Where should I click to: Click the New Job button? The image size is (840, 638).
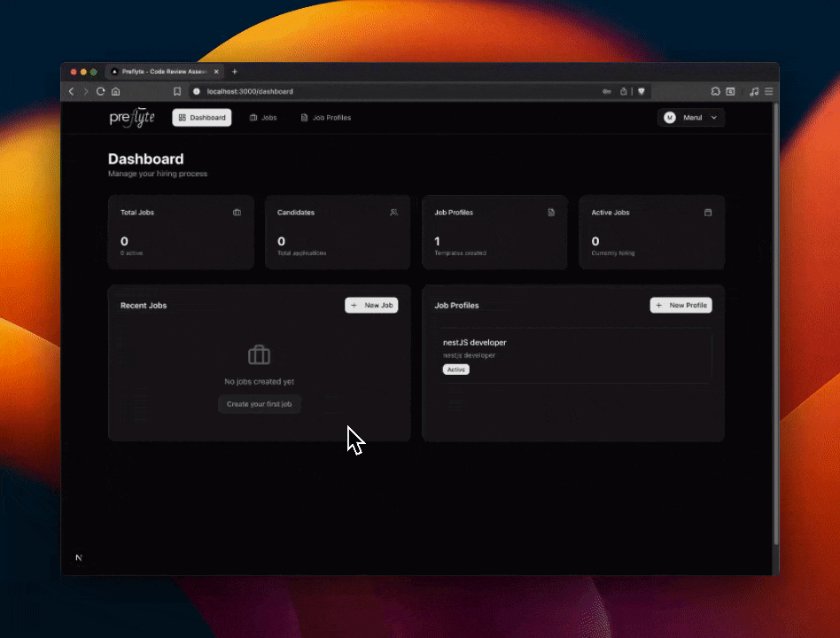pos(371,305)
